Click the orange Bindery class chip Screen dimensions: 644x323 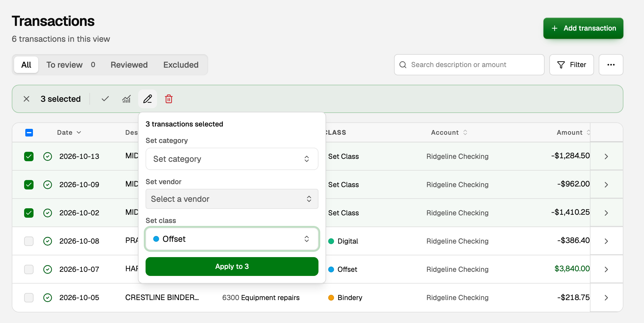345,298
